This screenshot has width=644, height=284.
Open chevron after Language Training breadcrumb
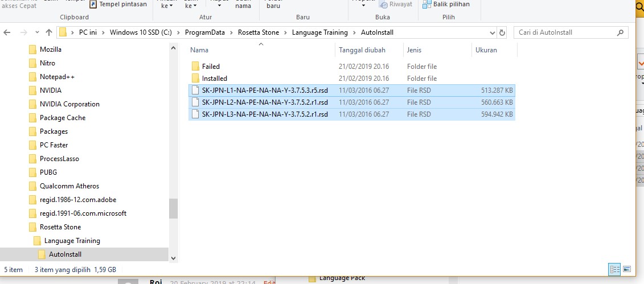pyautogui.click(x=354, y=33)
